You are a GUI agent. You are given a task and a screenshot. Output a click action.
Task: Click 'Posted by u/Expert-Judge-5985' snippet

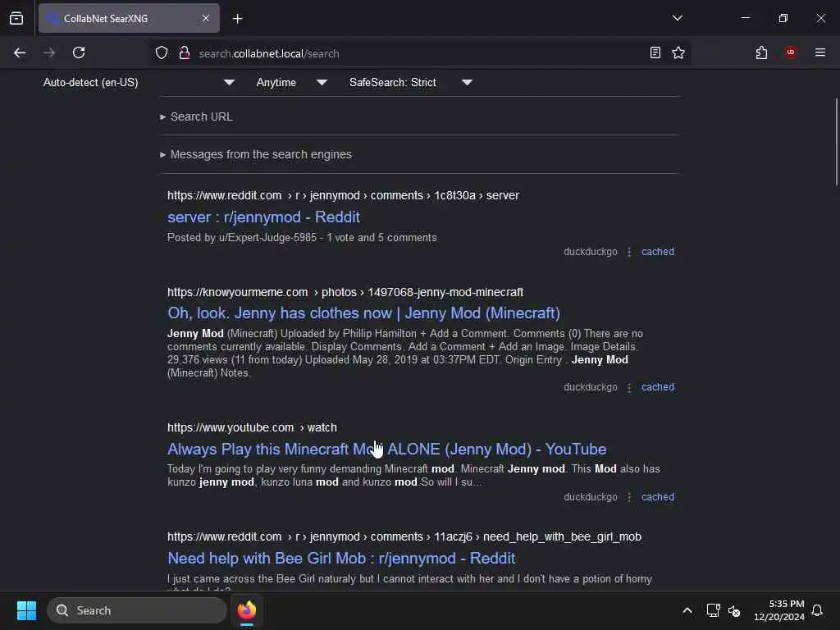click(x=302, y=237)
